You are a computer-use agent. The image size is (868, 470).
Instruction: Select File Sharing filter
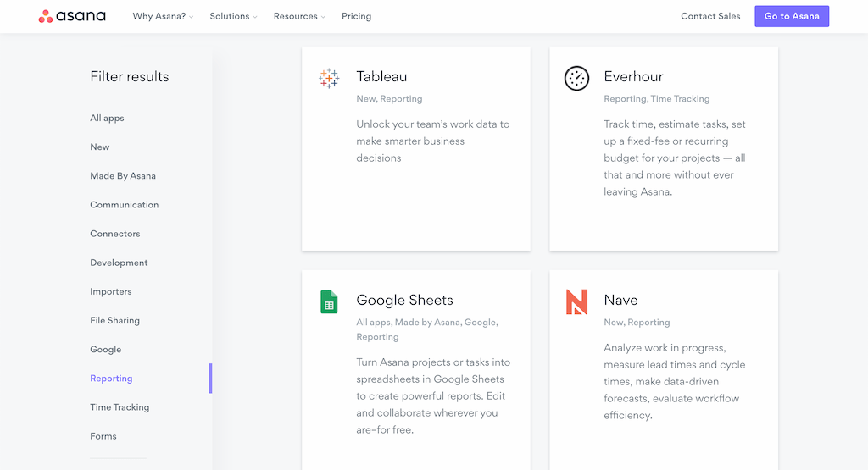114,320
